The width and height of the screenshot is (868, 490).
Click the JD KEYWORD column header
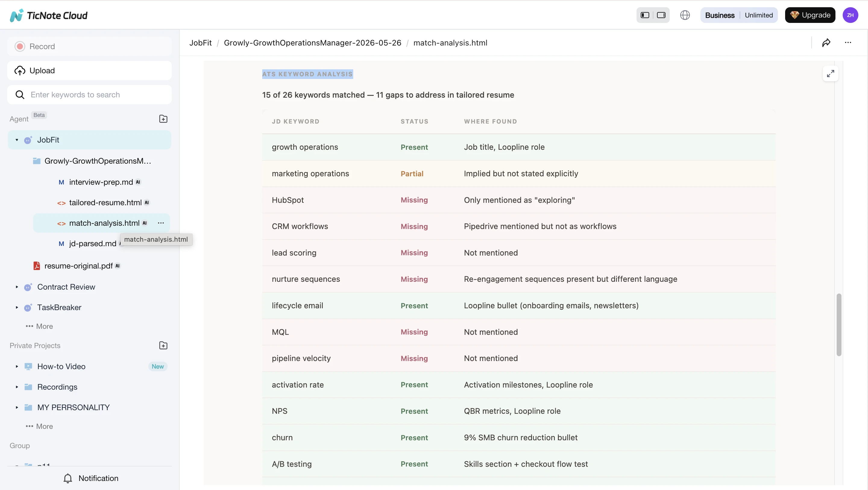pos(295,121)
